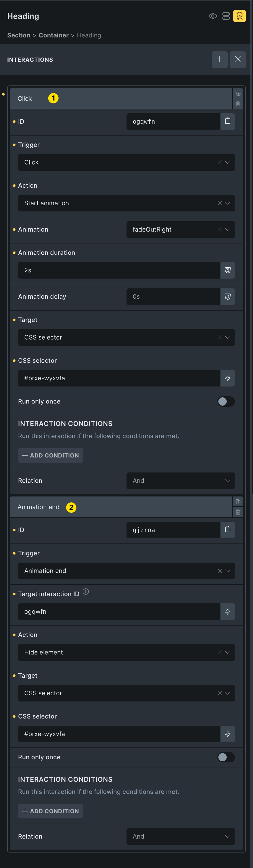Click the gjzroa ID field
253x868 pixels.
click(173, 530)
